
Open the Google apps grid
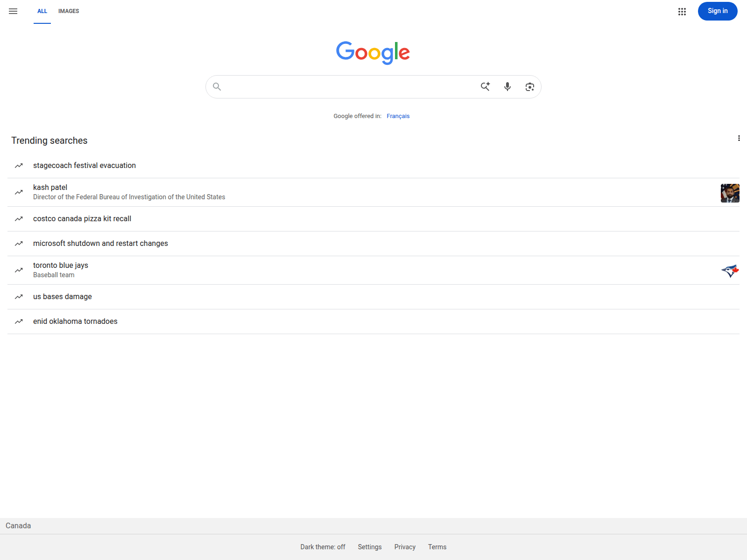point(682,12)
